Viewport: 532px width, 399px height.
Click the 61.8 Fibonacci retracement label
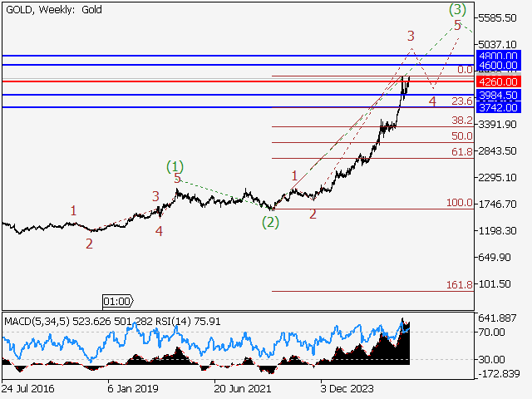(461, 152)
